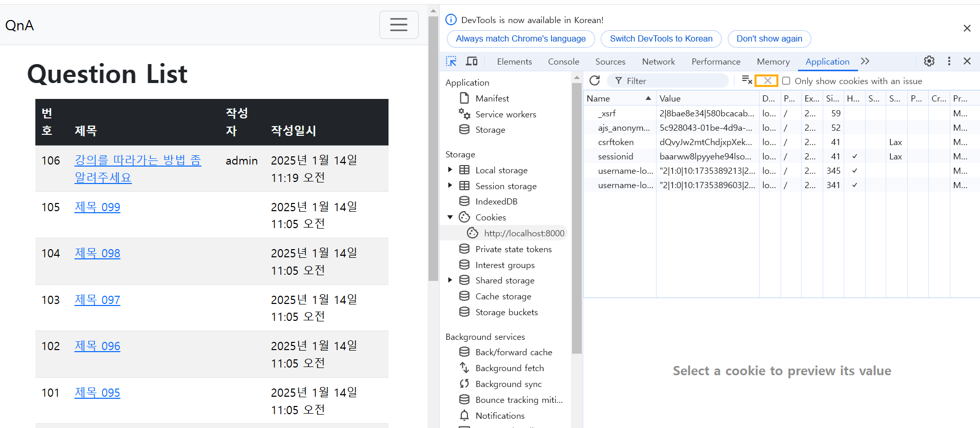Open DevTools settings gear
Image resolution: width=980 pixels, height=428 pixels.
click(929, 61)
